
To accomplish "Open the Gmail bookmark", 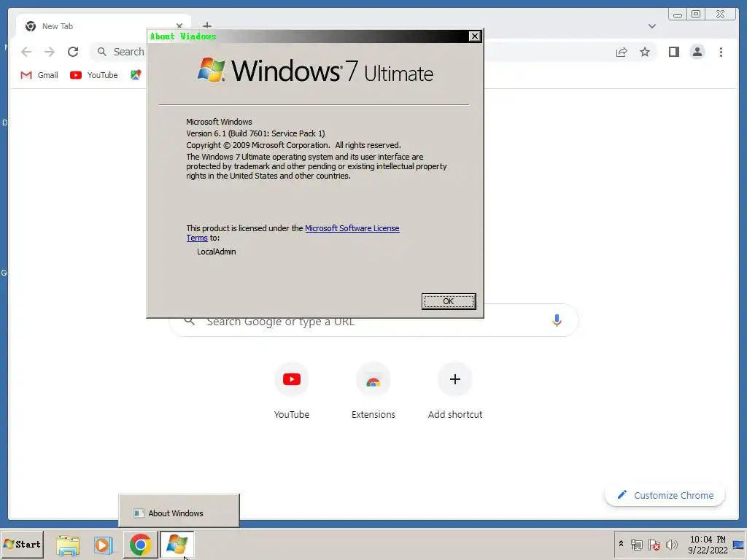I will pos(39,75).
